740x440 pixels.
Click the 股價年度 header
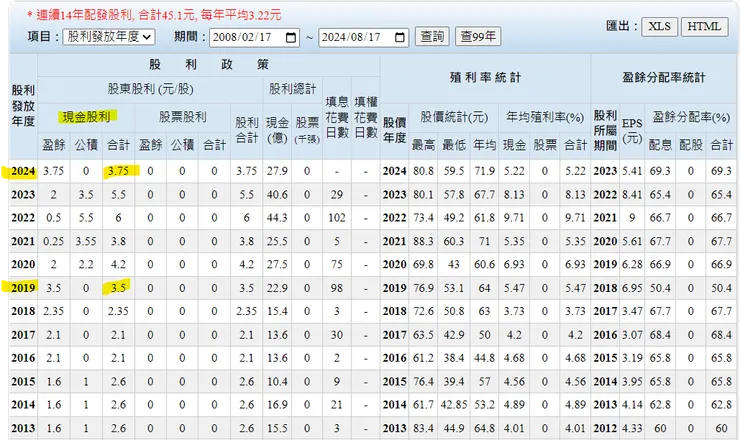pyautogui.click(x=395, y=131)
